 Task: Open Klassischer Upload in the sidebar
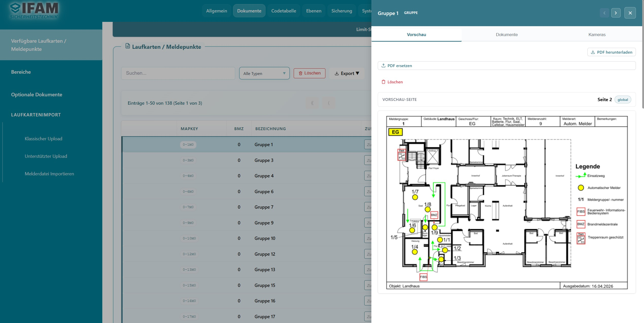tap(43, 139)
